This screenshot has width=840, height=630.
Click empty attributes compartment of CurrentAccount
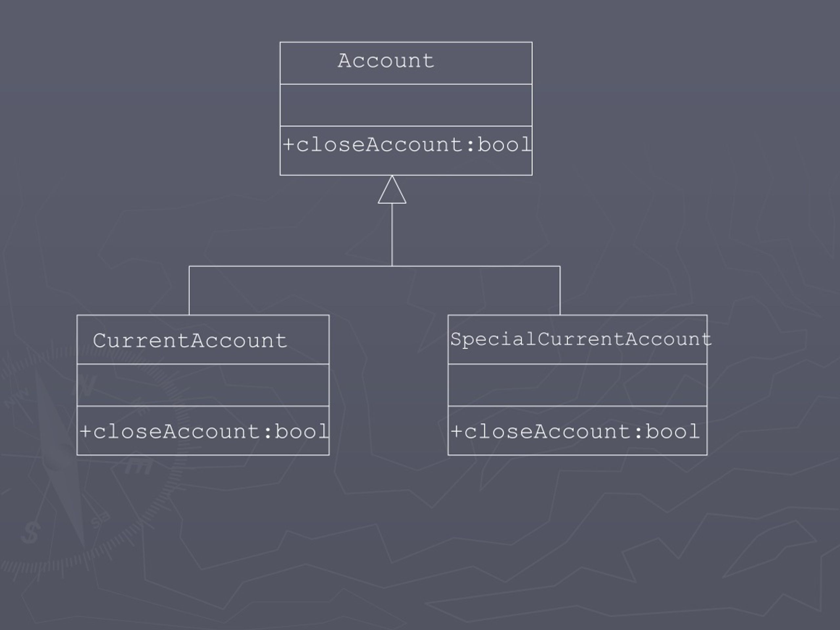203,385
